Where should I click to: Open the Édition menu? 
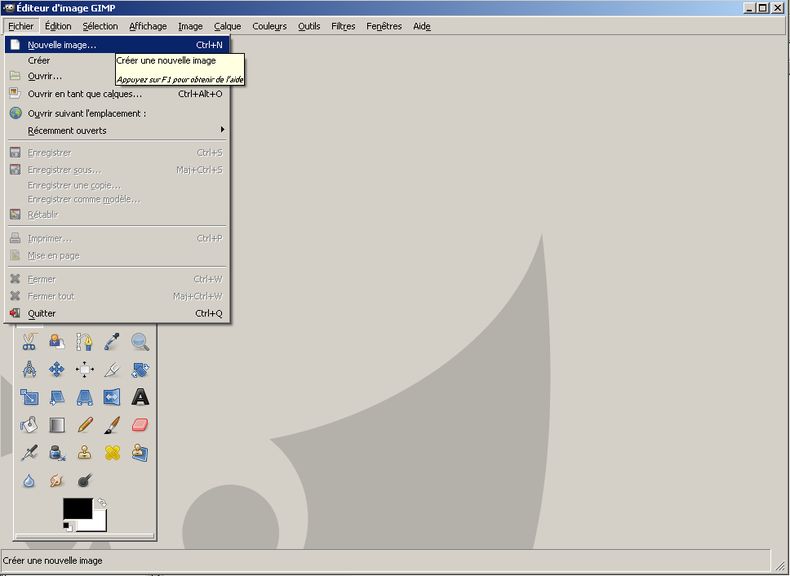pyautogui.click(x=58, y=26)
